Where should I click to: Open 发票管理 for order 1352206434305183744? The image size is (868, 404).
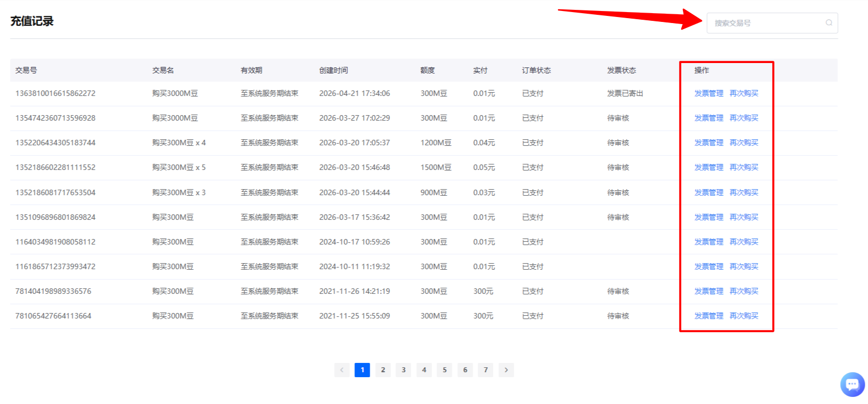tap(709, 143)
